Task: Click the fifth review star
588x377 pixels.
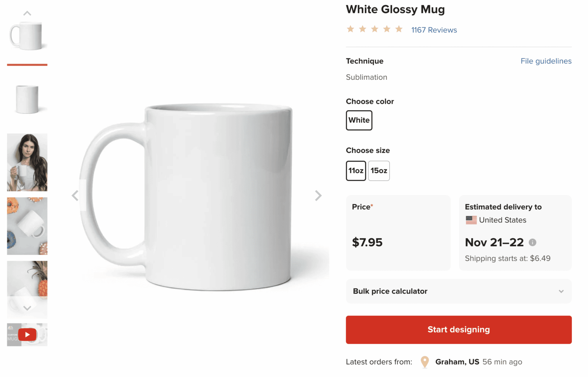Action: [399, 29]
